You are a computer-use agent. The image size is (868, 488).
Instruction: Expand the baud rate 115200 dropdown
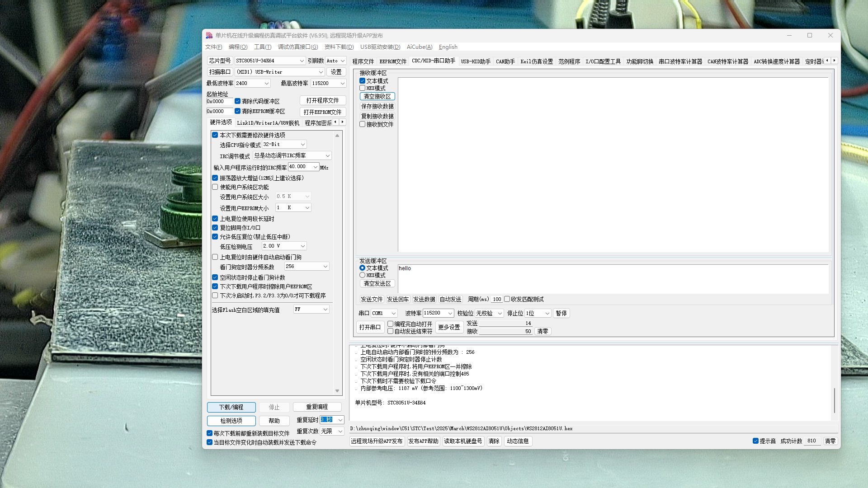pyautogui.click(x=450, y=313)
